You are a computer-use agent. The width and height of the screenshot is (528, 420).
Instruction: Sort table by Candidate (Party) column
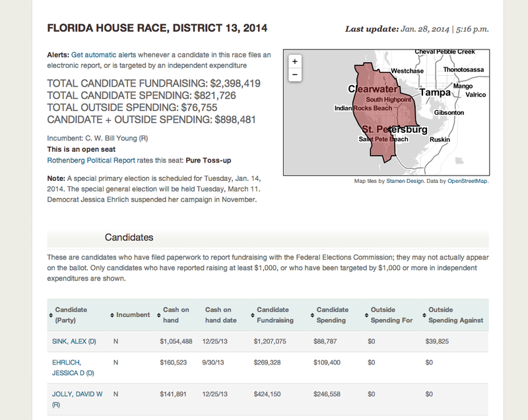click(x=71, y=315)
